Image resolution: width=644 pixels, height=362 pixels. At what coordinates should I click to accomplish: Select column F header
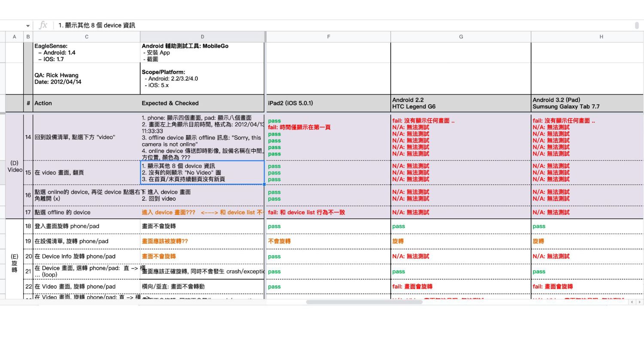tap(328, 37)
